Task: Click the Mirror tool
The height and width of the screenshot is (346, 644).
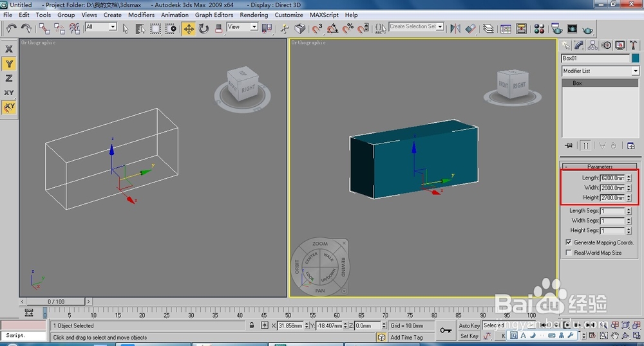Action: pyautogui.click(x=455, y=28)
